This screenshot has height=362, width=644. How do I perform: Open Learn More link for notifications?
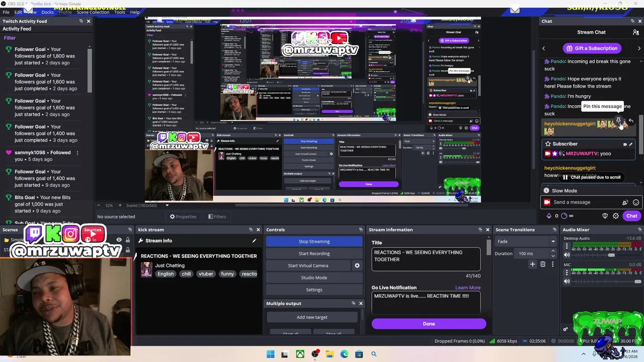[x=468, y=288]
